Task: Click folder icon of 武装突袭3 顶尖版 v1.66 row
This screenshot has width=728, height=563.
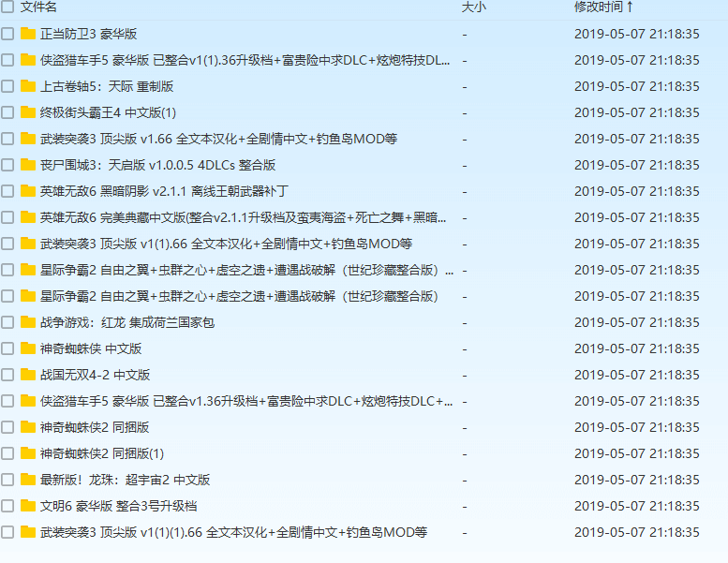Action: pos(28,139)
